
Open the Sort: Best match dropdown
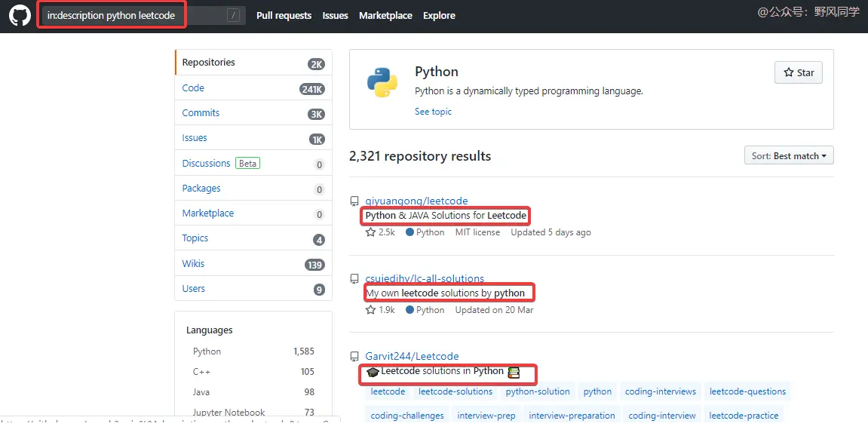[788, 156]
